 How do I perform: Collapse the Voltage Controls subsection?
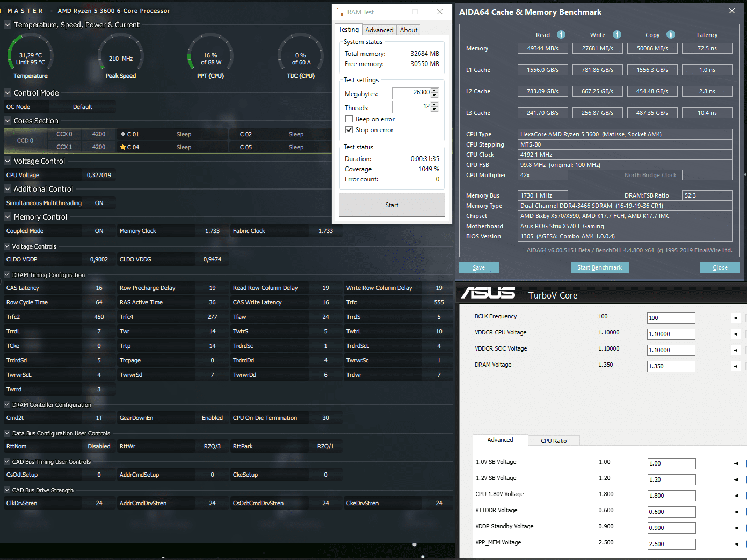[x=7, y=246]
